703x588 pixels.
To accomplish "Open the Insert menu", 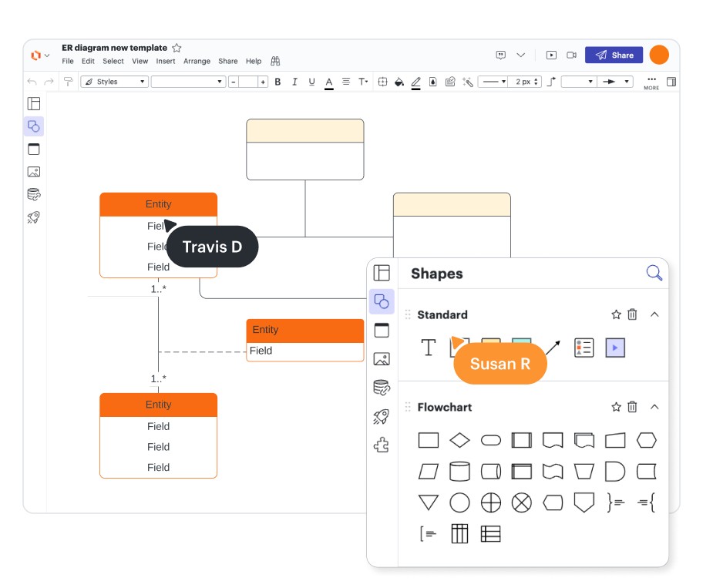I will pyautogui.click(x=165, y=62).
